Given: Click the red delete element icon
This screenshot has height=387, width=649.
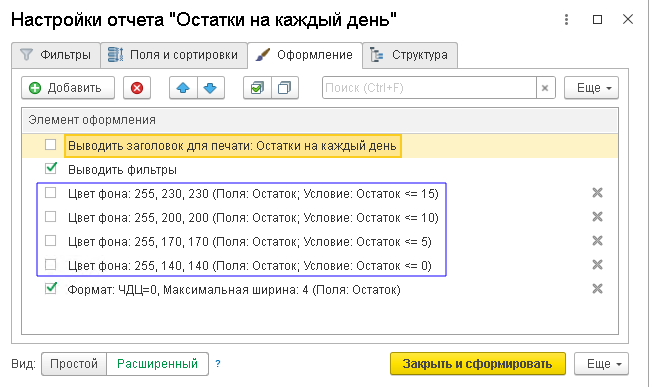Looking at the screenshot, I should pyautogui.click(x=137, y=88).
